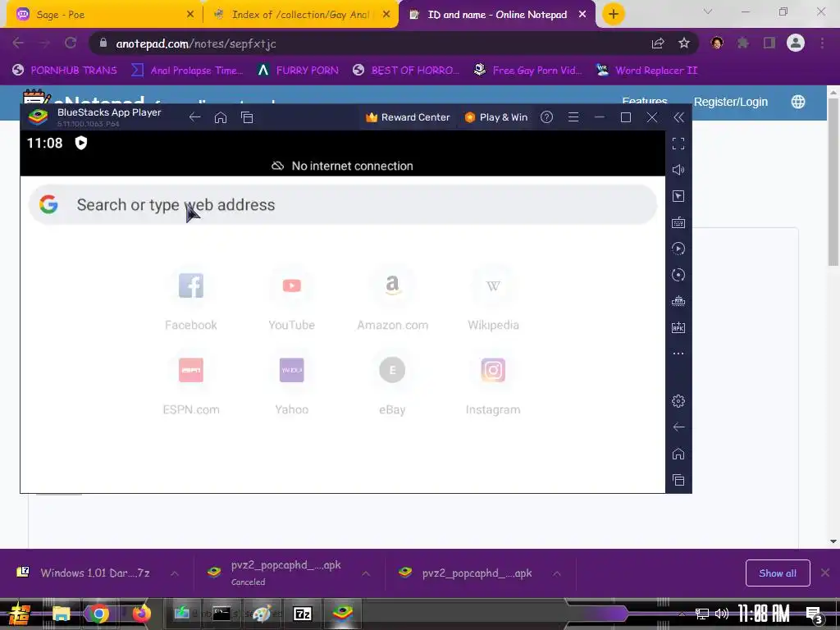Open a new Chrome tab
The height and width of the screenshot is (630, 840).
(614, 15)
